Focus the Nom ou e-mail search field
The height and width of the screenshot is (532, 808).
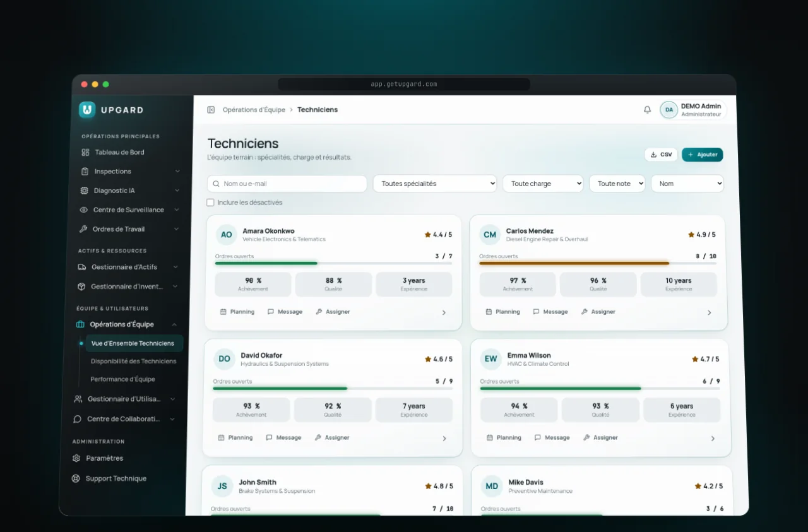[287, 184]
